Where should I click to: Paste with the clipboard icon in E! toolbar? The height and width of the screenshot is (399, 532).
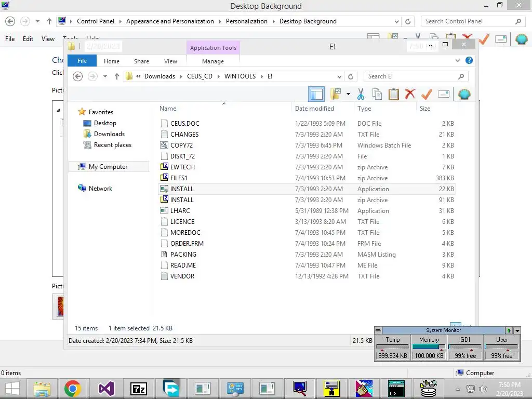394,94
